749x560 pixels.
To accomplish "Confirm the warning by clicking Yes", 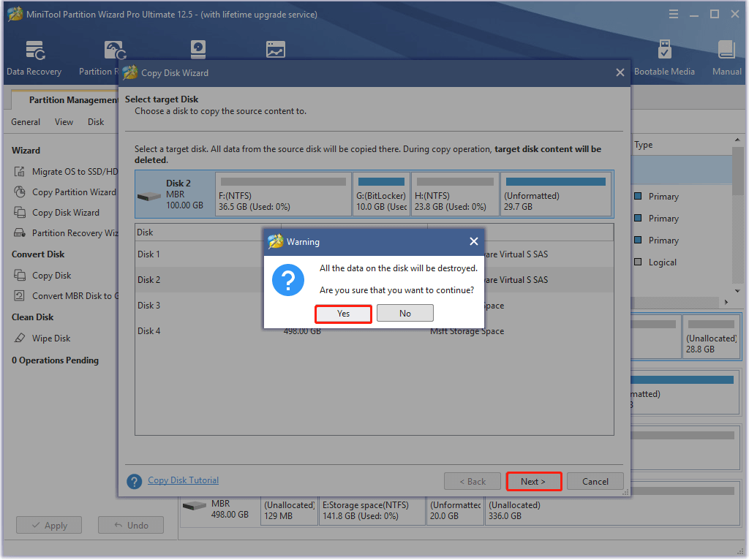I will pos(343,314).
